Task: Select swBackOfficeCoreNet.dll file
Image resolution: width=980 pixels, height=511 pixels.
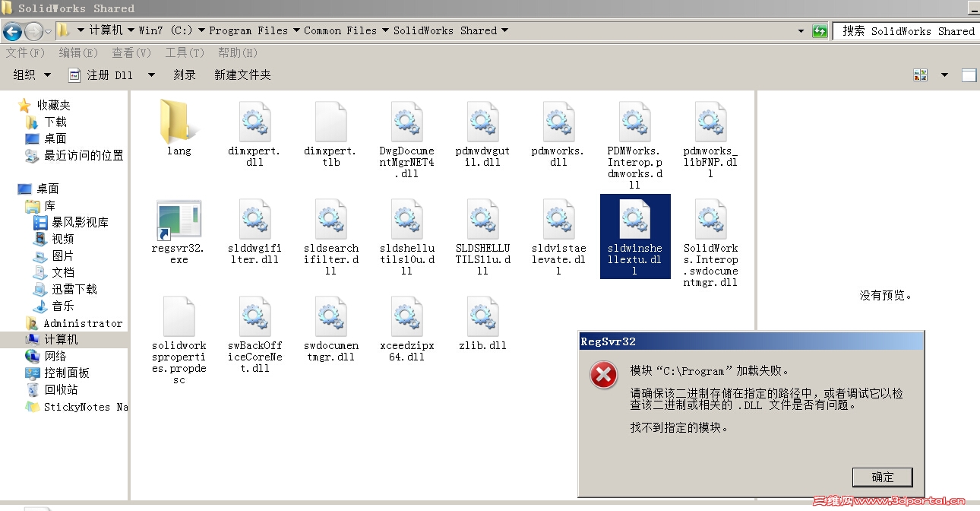Action: click(x=255, y=335)
